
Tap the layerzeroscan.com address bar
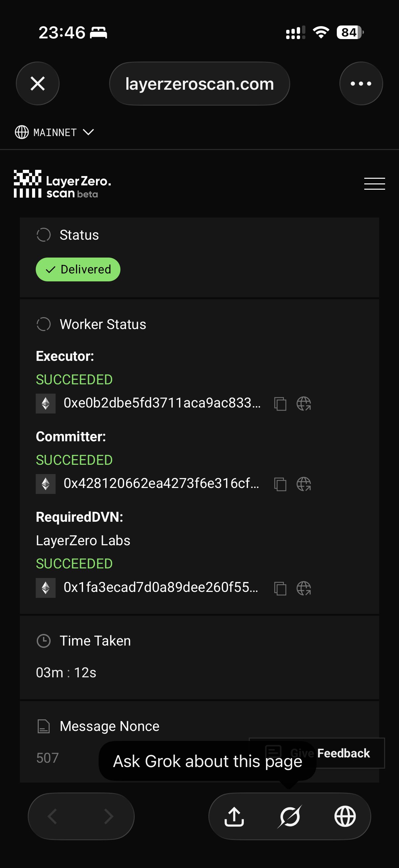pyautogui.click(x=199, y=83)
